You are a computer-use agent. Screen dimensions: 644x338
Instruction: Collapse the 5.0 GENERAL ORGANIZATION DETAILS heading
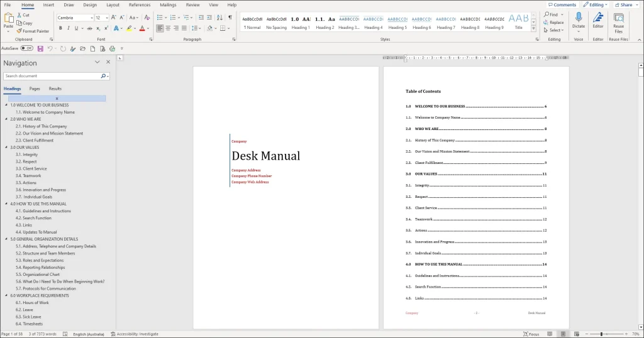[x=6, y=239]
